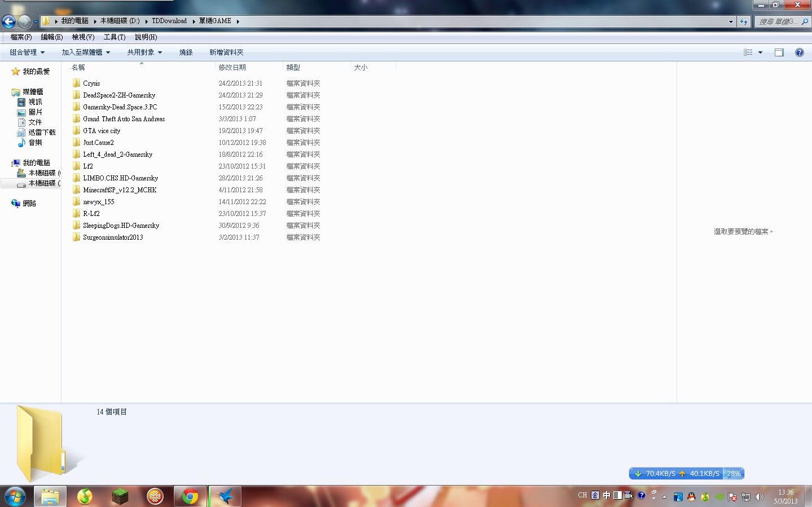Select the GTA vice city folder
Image resolution: width=812 pixels, height=507 pixels.
coord(102,131)
